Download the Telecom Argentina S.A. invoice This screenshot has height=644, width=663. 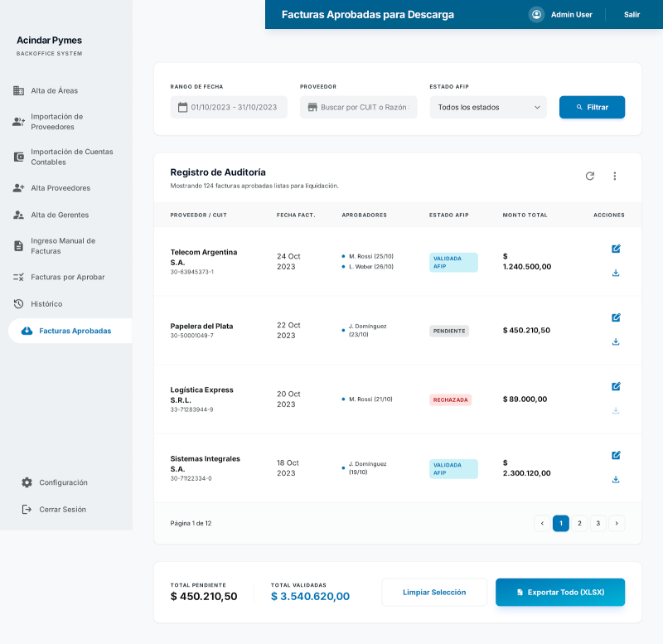click(616, 273)
